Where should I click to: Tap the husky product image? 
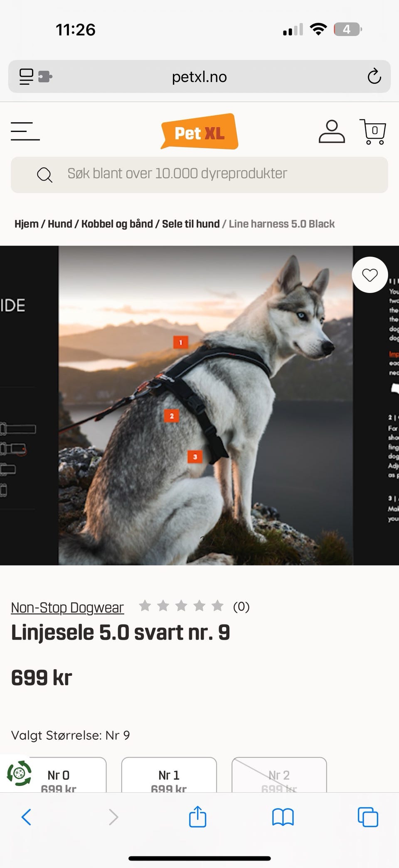pos(205,405)
